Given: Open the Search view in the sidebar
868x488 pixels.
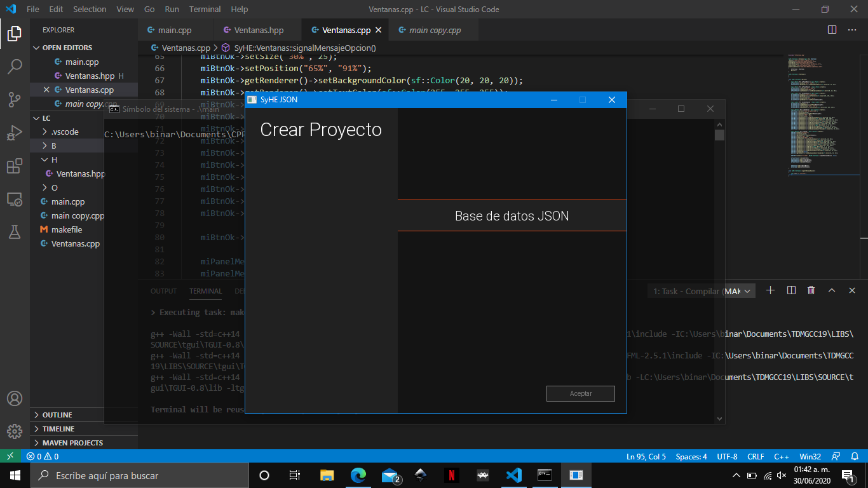Looking at the screenshot, I should coord(15,67).
